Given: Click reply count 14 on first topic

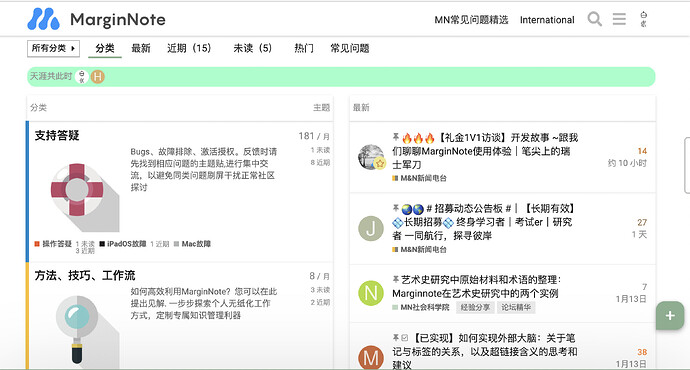Looking at the screenshot, I should coord(642,151).
